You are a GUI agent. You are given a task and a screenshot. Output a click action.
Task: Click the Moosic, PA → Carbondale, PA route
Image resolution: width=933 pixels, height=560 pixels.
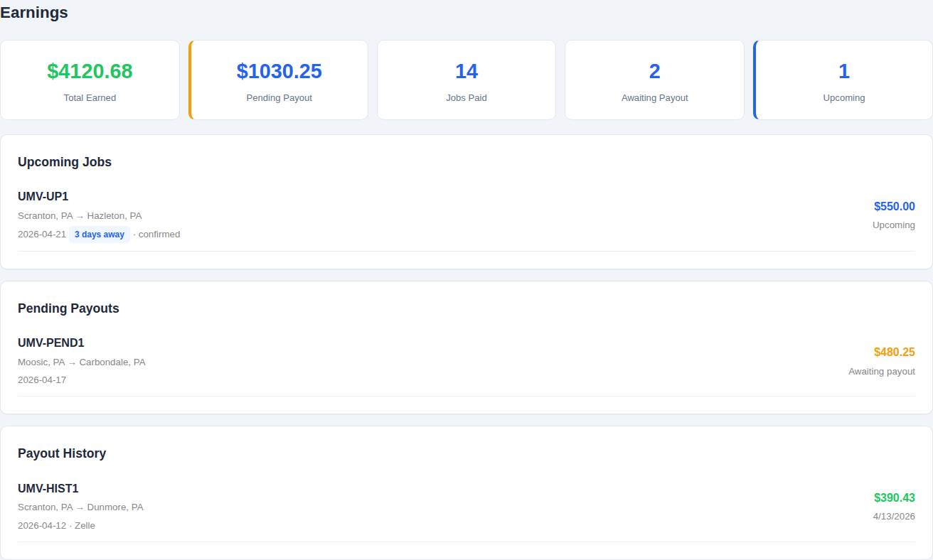[x=82, y=362]
